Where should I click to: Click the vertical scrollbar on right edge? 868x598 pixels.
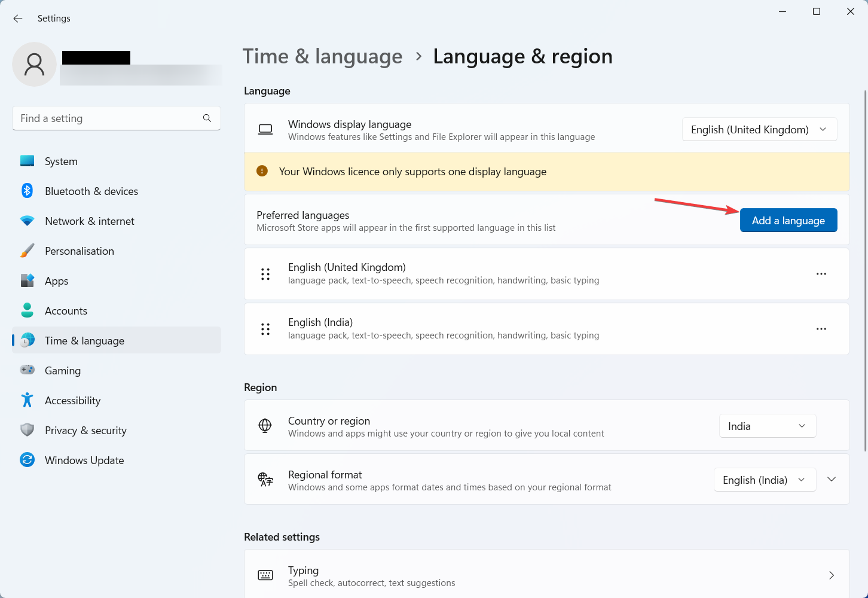[x=865, y=270]
